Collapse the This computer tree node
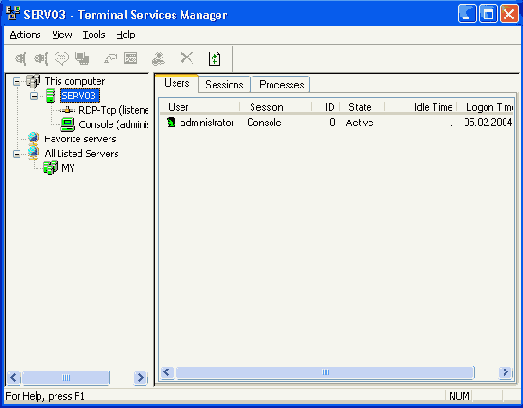 pyautogui.click(x=17, y=81)
